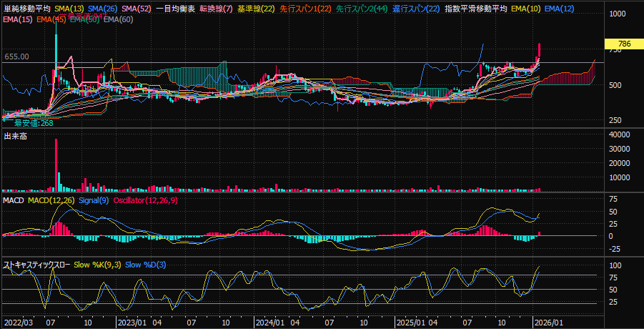
Task: Select the Signal(9) legend label
Action: [x=94, y=201]
